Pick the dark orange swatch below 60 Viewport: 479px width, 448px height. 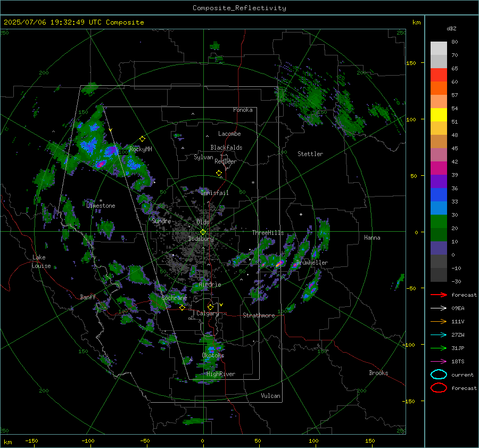[x=439, y=88]
